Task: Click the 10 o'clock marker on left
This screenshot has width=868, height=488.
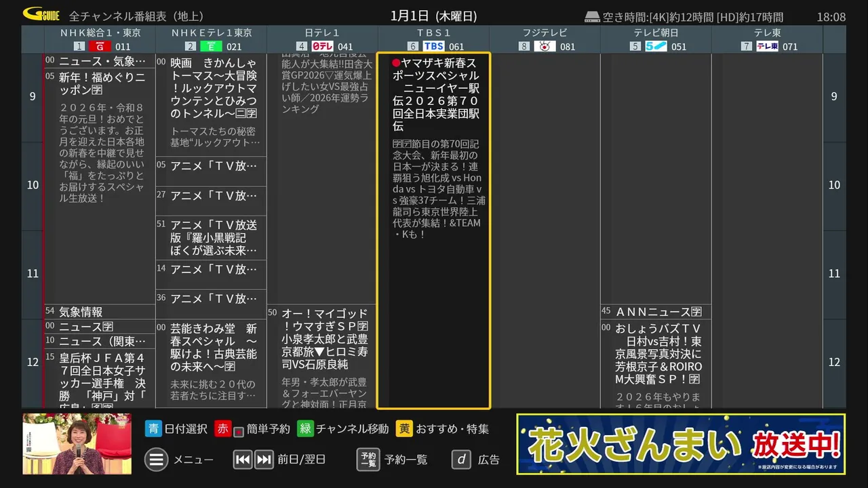Action: (x=33, y=185)
